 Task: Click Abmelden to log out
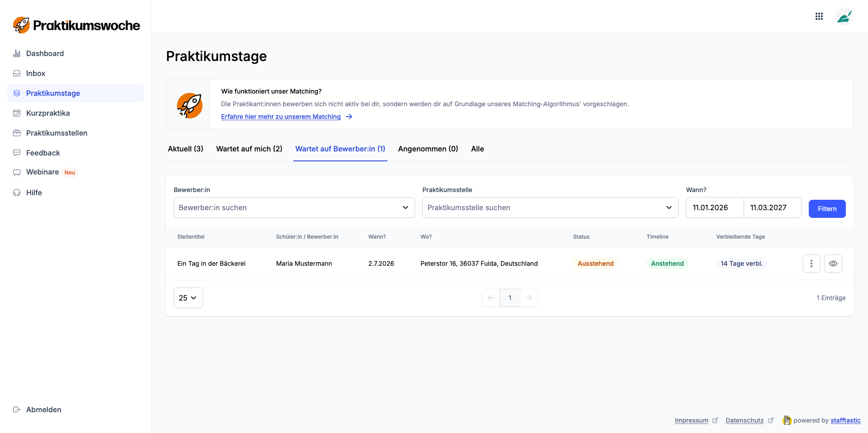[x=43, y=409]
